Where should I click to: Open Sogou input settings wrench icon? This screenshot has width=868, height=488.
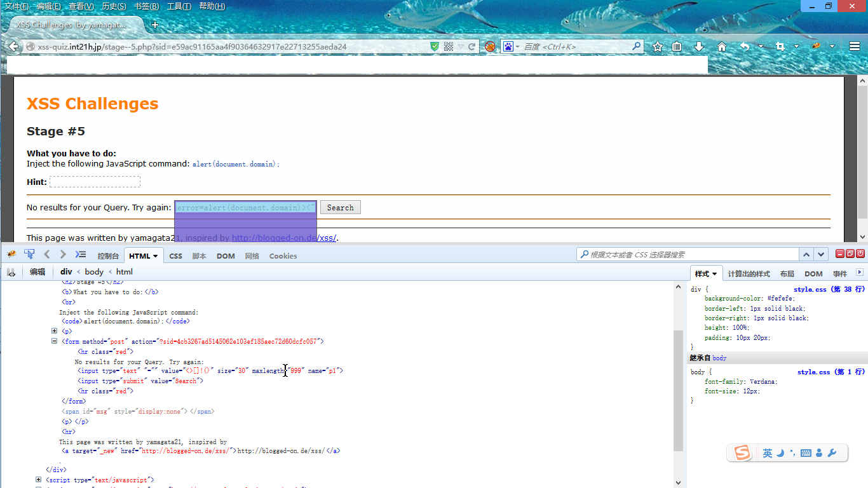click(x=832, y=453)
